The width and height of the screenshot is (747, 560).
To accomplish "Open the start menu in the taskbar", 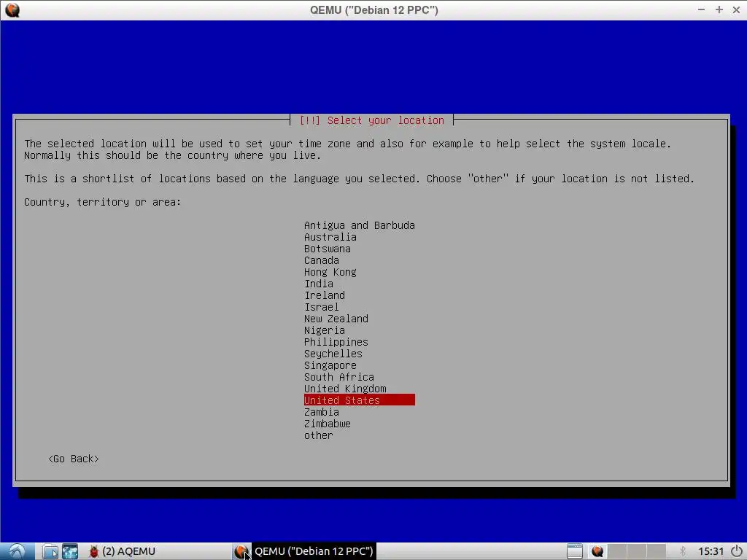I will click(18, 551).
